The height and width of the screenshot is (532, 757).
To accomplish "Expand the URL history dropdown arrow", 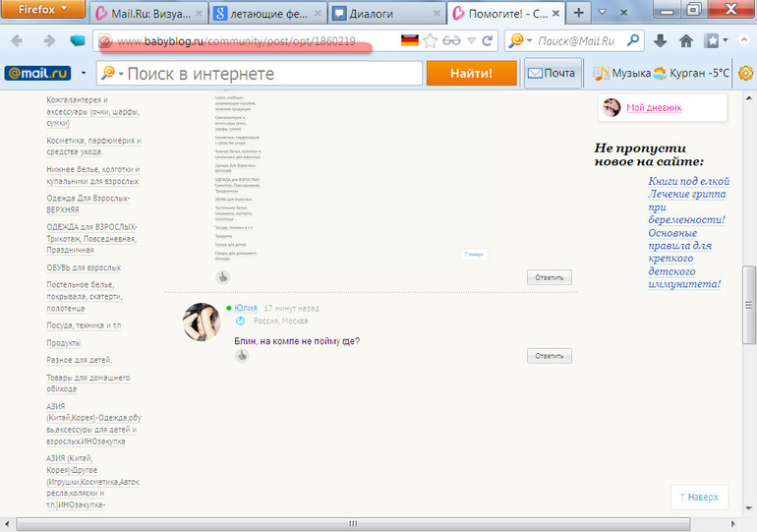I will 470,41.
